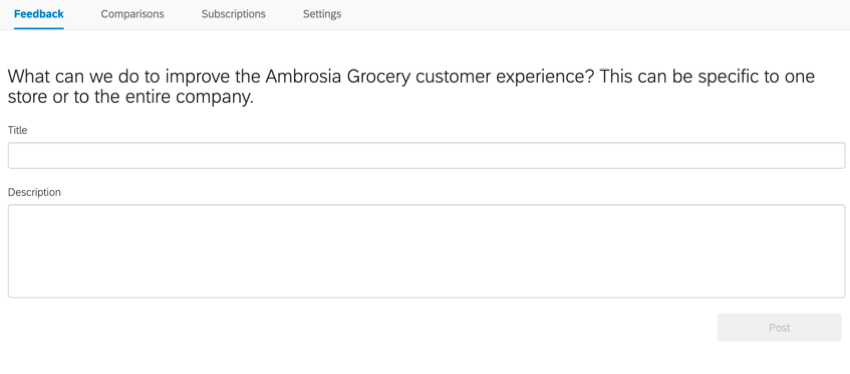The image size is (850, 374).
Task: Click the words Ambrosia Grocery in heading
Action: pos(338,76)
